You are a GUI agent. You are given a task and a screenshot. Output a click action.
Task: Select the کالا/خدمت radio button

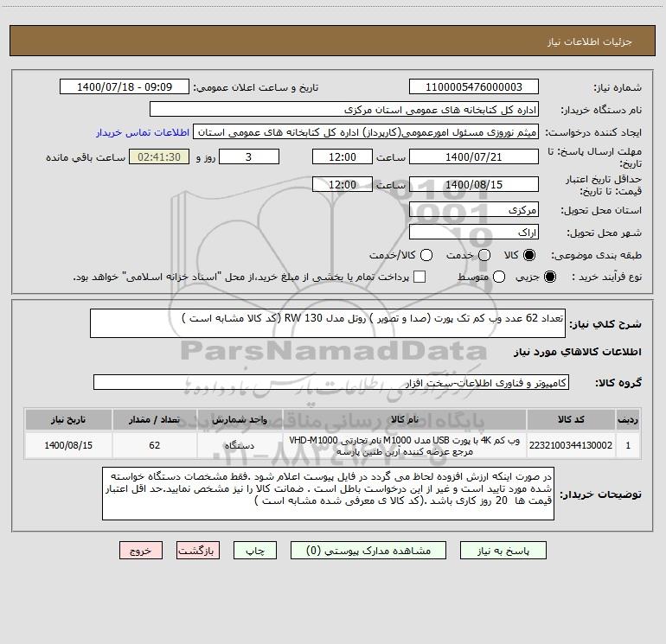pos(426,255)
